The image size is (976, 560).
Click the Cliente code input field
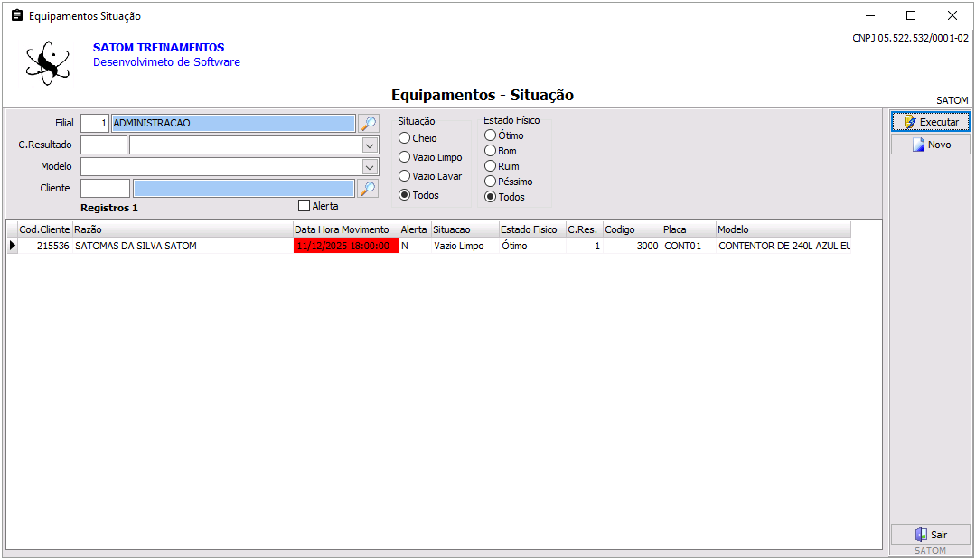(x=105, y=188)
